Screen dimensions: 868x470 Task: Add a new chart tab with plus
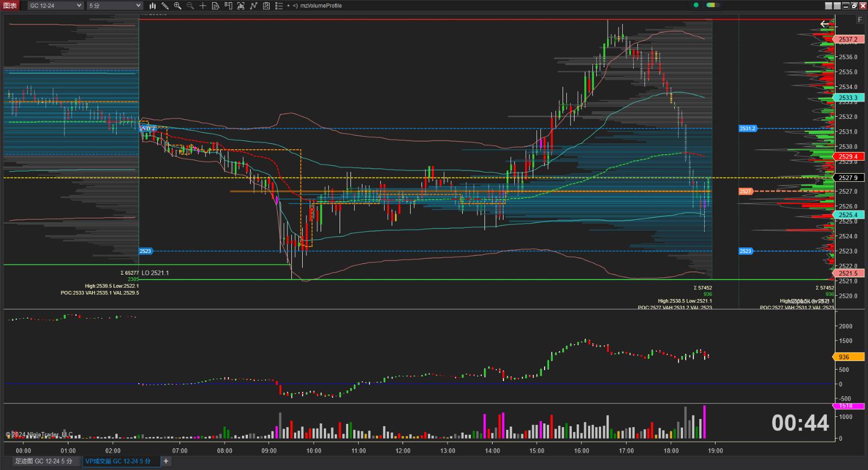166,461
